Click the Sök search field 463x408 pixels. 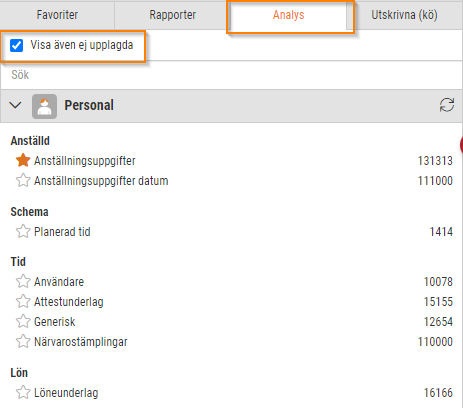231,75
